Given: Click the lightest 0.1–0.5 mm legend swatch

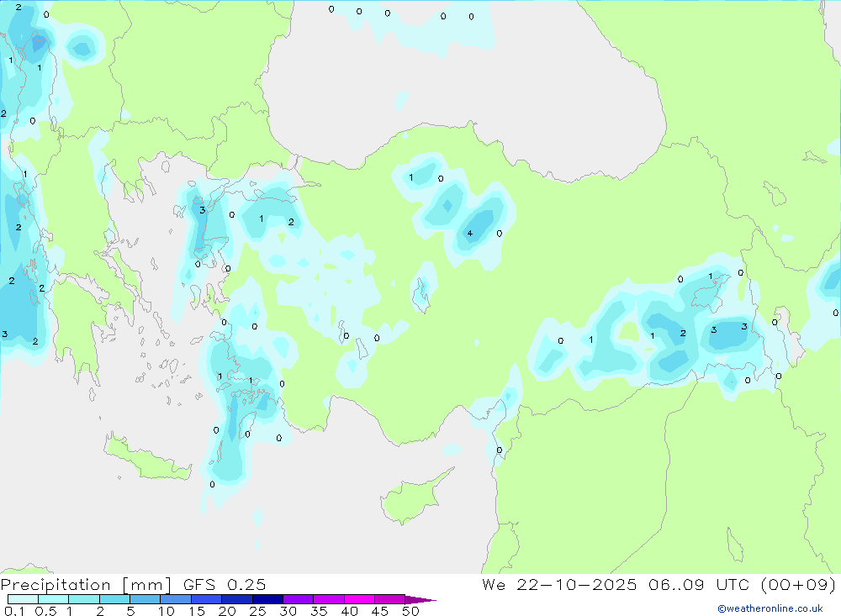Looking at the screenshot, I should tap(23, 599).
